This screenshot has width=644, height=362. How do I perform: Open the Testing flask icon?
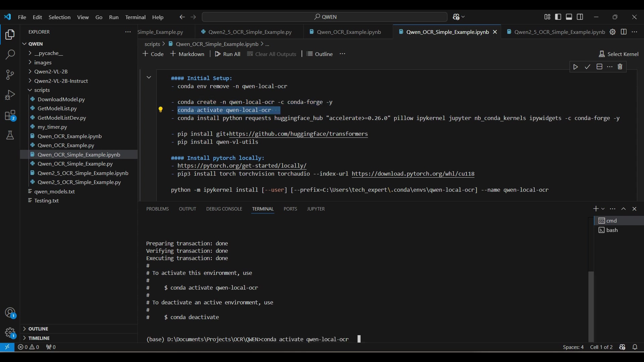point(10,135)
